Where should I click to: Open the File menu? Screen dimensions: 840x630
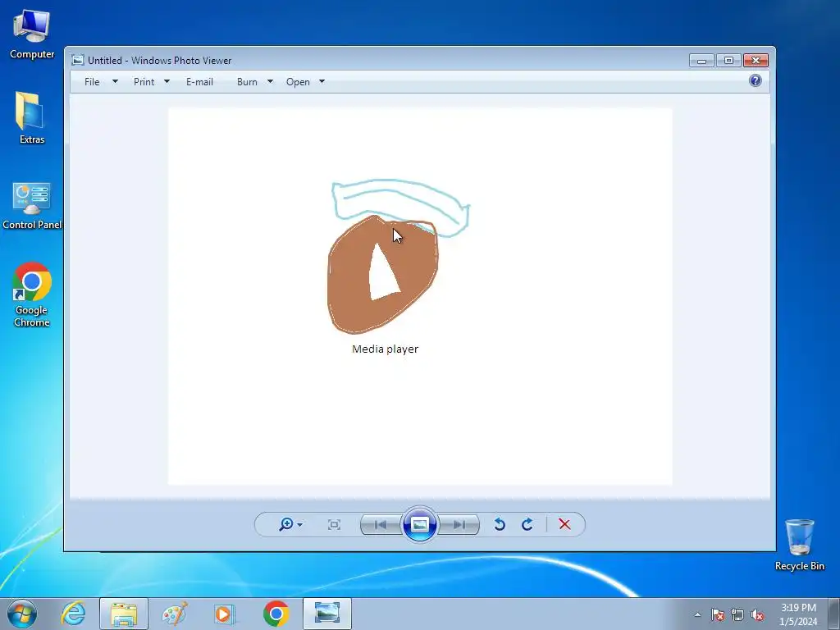pyautogui.click(x=92, y=81)
